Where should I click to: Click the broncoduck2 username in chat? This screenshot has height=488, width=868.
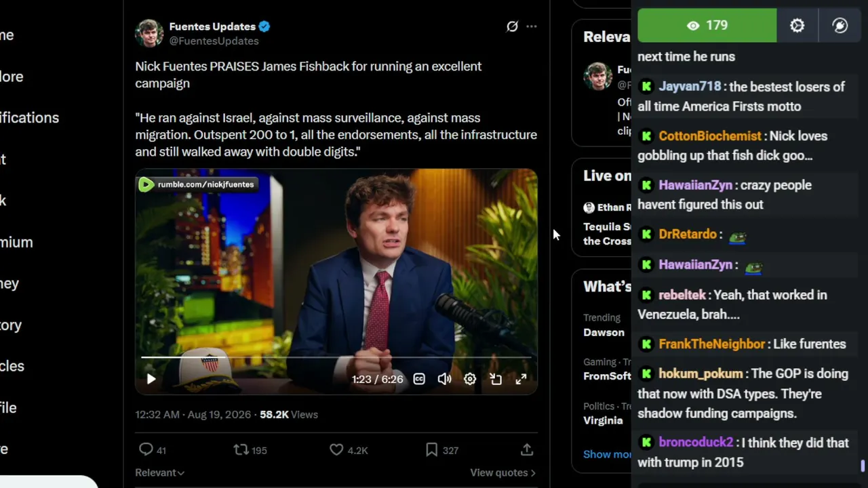click(696, 443)
